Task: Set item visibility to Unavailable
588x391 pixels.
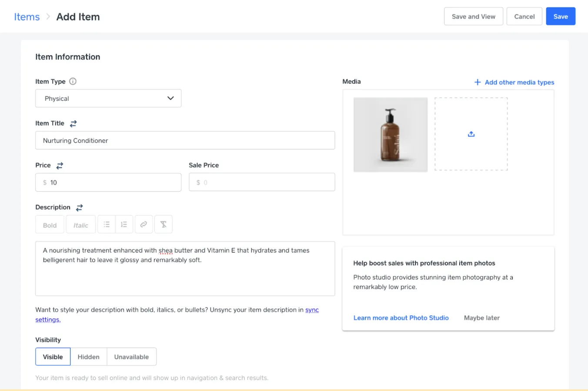Action: click(x=131, y=356)
